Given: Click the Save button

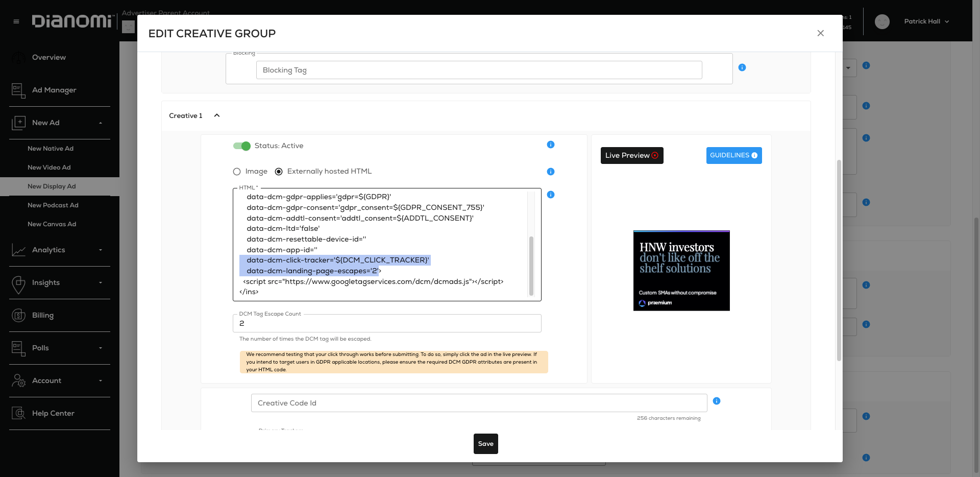Looking at the screenshot, I should (486, 444).
